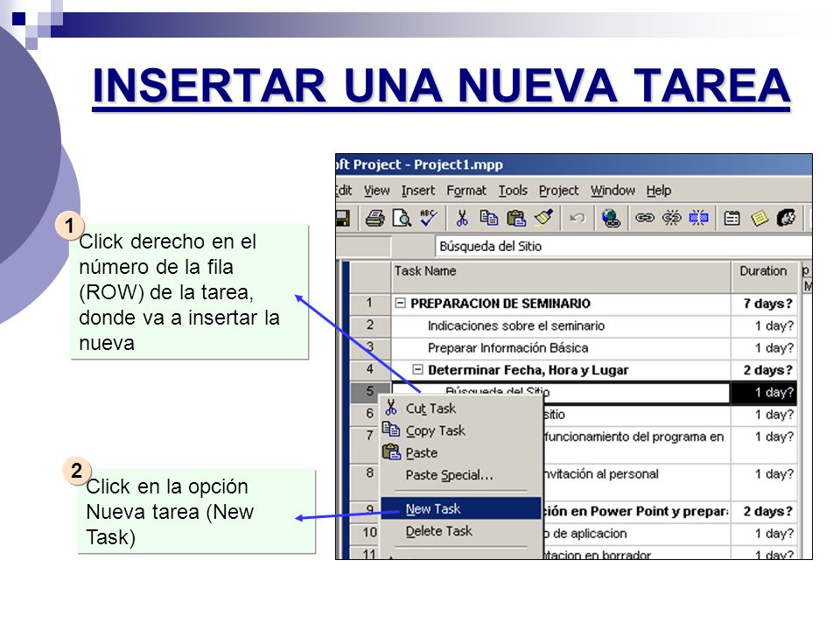This screenshot has height=630, width=840.
Task: Click the Assign Resources face icon
Action: (786, 218)
